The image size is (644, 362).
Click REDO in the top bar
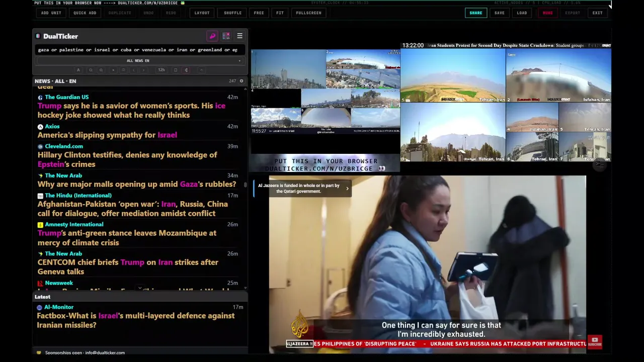pyautogui.click(x=171, y=13)
